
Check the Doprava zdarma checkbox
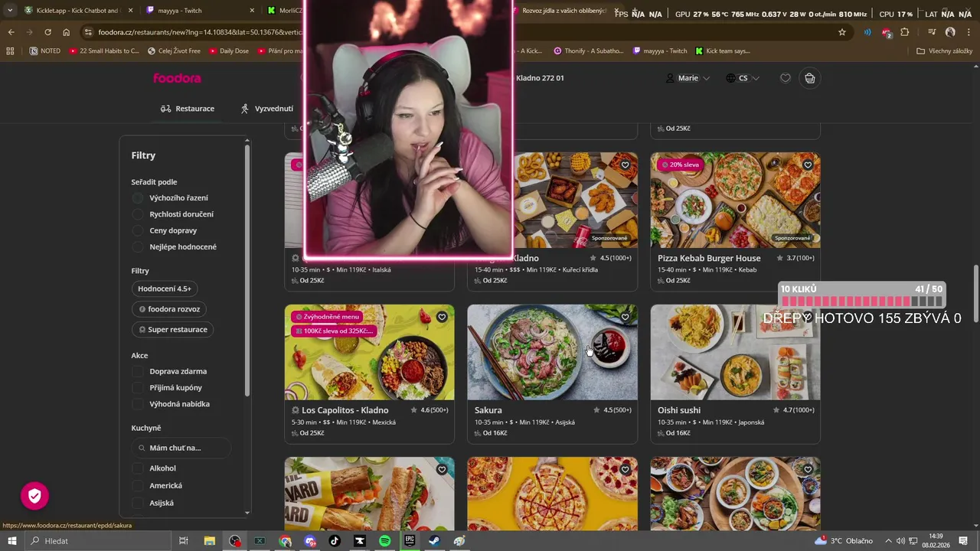(138, 371)
